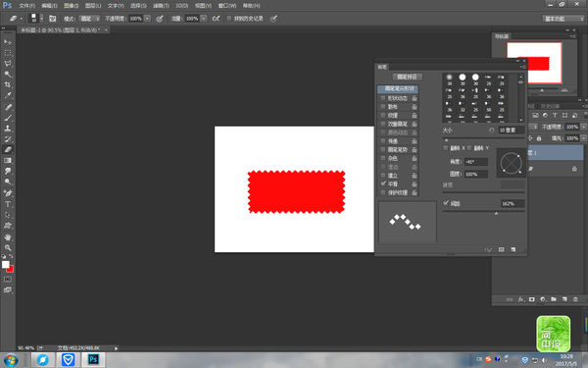
Task: Open the 图像(I) menu
Action: coord(71,6)
